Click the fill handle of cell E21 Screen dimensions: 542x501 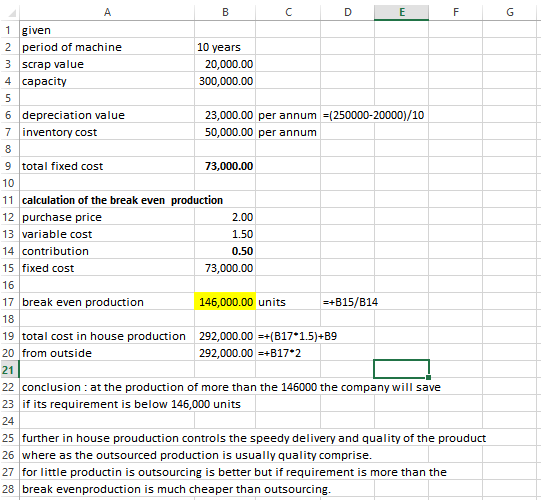coord(429,378)
